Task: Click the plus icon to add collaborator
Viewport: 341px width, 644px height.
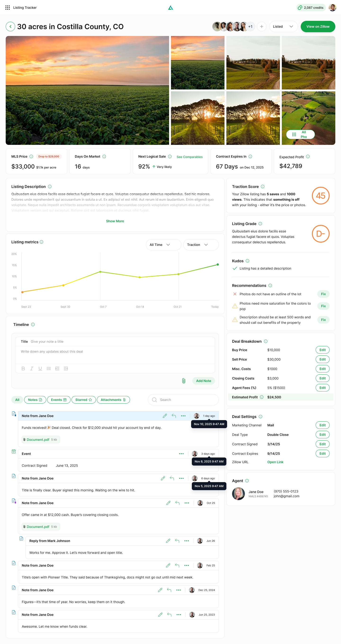Action: point(261,27)
